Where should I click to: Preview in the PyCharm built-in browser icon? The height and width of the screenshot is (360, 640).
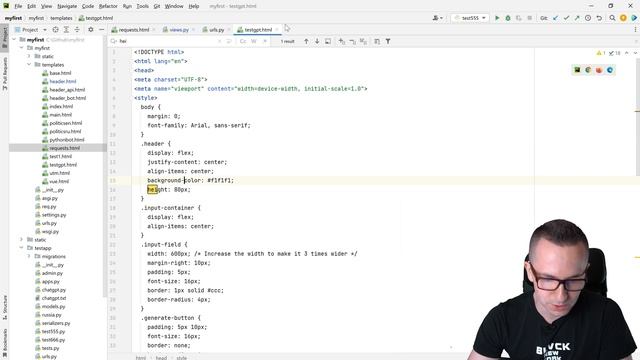[x=577, y=70]
